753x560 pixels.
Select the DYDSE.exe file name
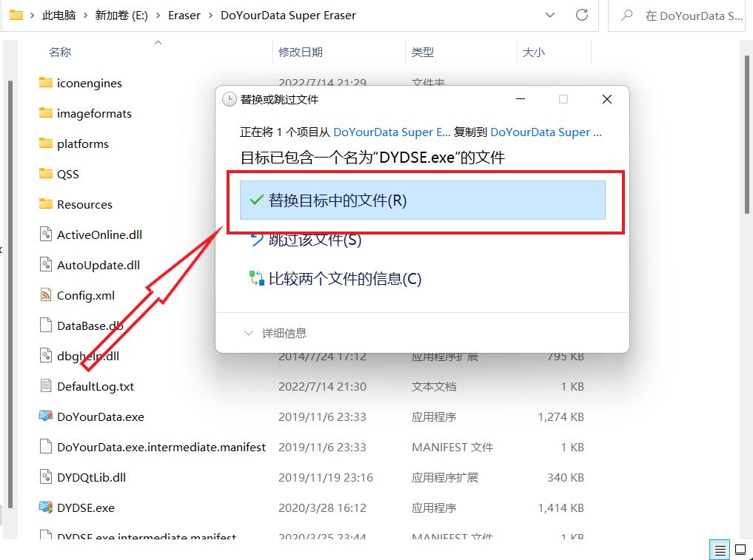(85, 507)
